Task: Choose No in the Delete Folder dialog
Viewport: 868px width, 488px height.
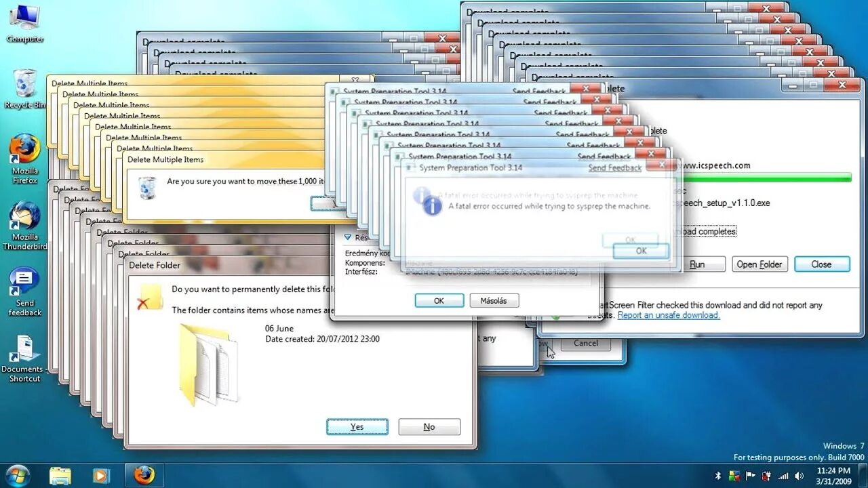Action: point(429,427)
